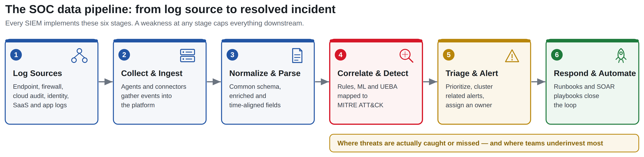Click the warning triangle icon in Triage & Alert
Image resolution: width=644 pixels, height=157 pixels.
coord(512,56)
